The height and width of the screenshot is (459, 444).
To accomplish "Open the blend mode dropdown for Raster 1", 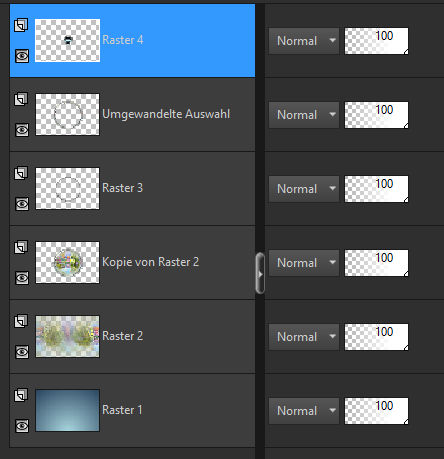I will (x=304, y=411).
